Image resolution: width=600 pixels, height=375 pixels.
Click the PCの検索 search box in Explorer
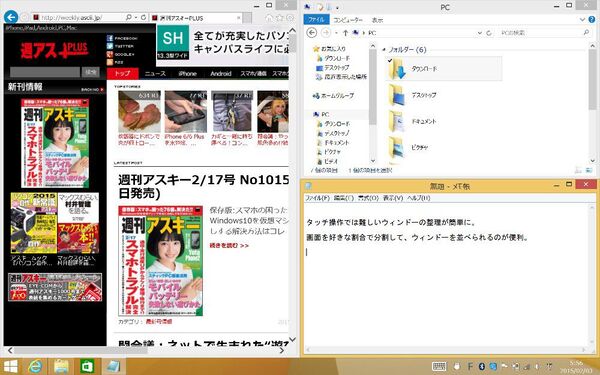point(545,33)
